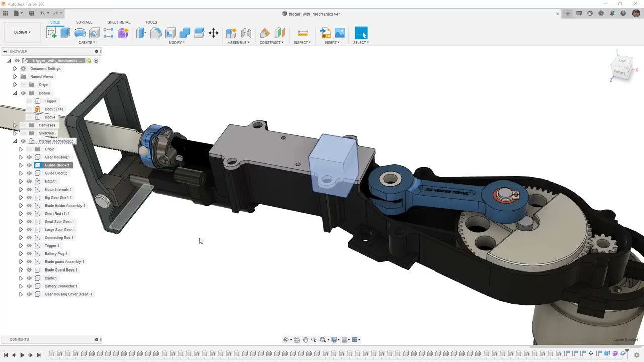Screen dimensions: 644x362
Task: Open the ASSEMBLE dropdown menu
Action: [x=238, y=43]
